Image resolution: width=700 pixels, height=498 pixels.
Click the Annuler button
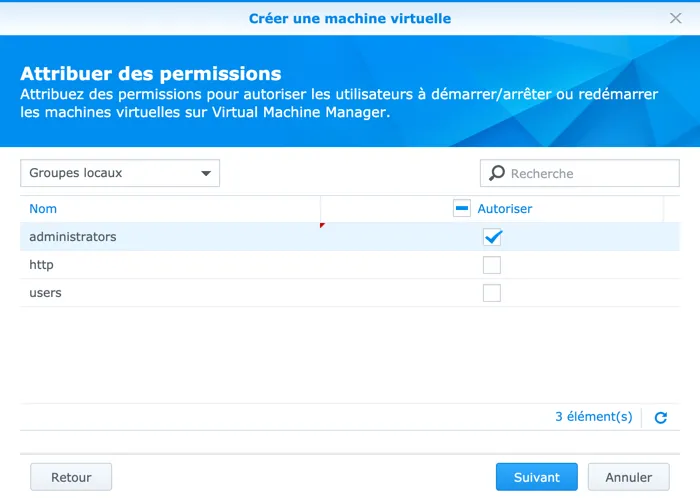629,477
